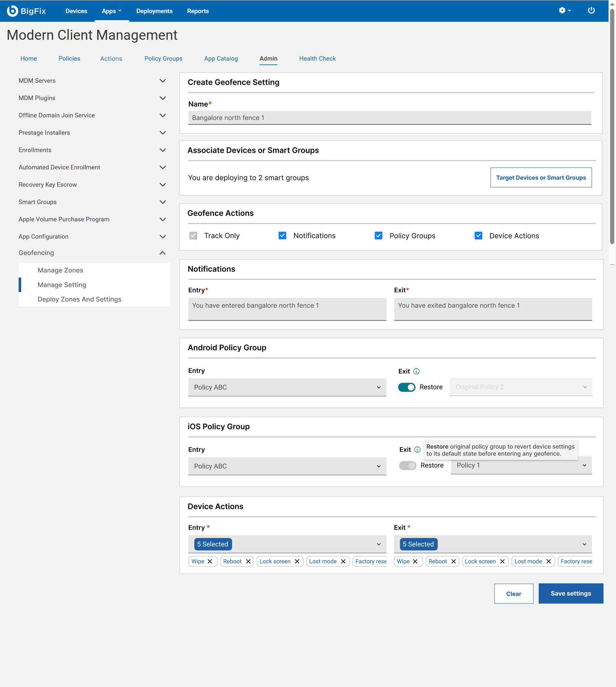Click the BigFix logo icon
The height and width of the screenshot is (687, 616).
(x=13, y=11)
